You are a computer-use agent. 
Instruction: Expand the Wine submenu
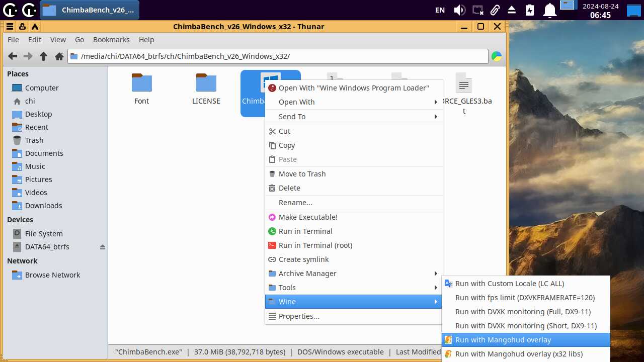point(354,302)
